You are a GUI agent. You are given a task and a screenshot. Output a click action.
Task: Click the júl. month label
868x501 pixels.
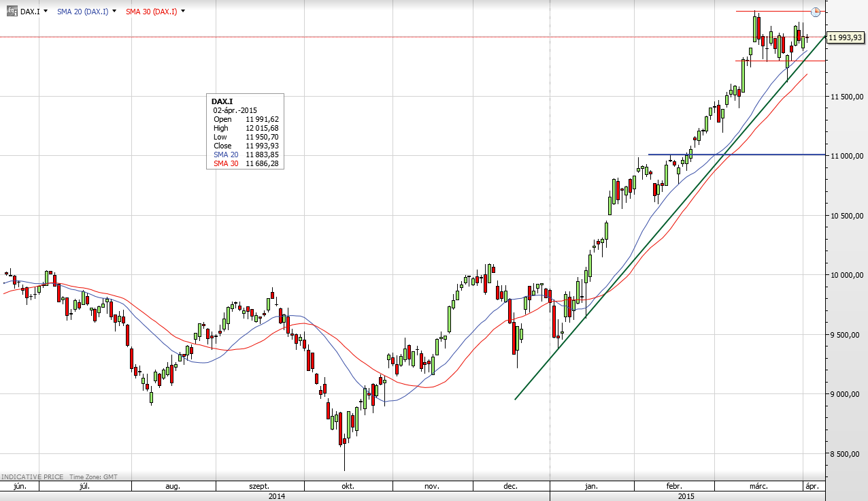click(x=86, y=487)
